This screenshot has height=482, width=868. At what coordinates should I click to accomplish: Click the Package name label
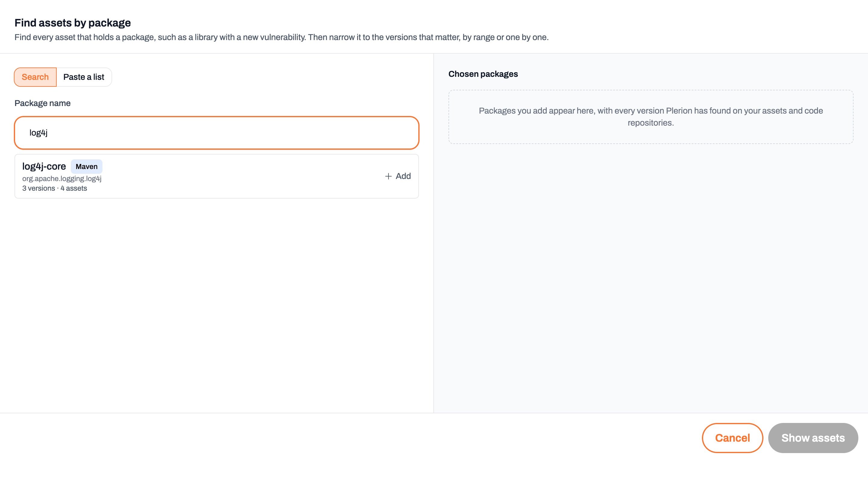(42, 103)
